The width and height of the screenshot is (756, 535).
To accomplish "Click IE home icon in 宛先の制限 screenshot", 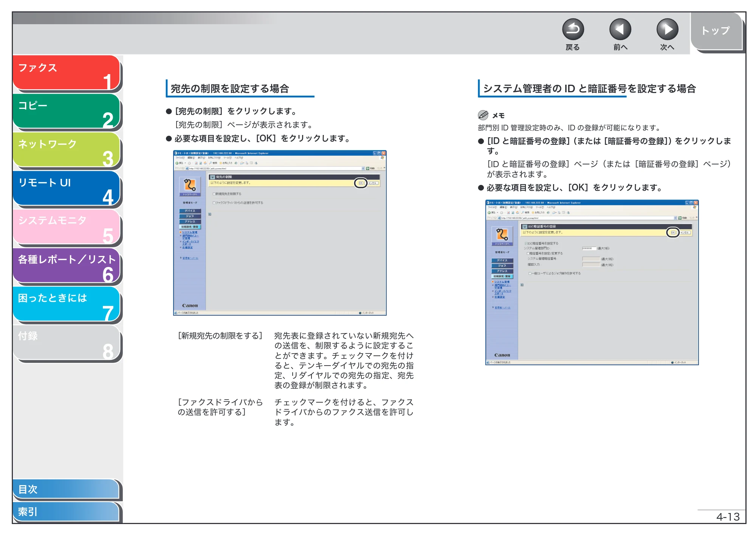I will coord(205,163).
